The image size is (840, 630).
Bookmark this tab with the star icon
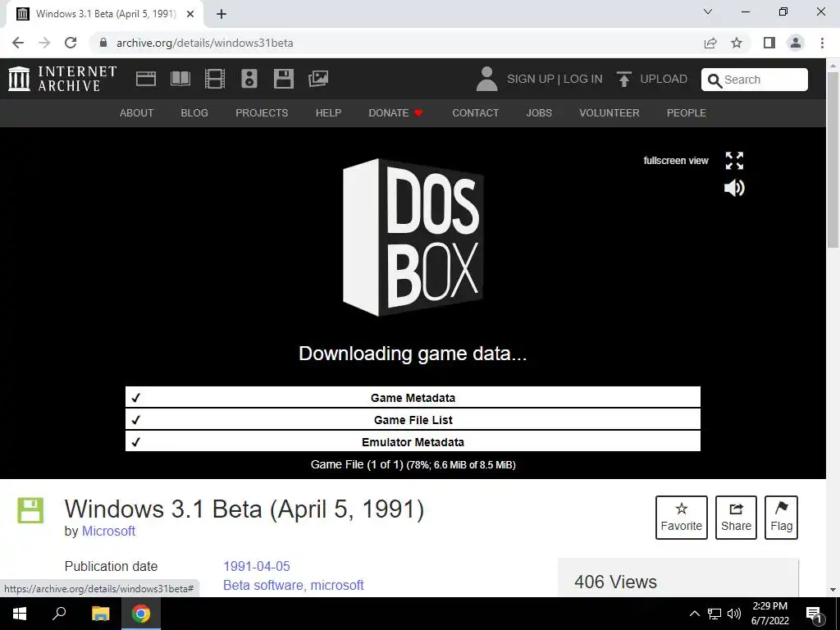[x=737, y=43]
